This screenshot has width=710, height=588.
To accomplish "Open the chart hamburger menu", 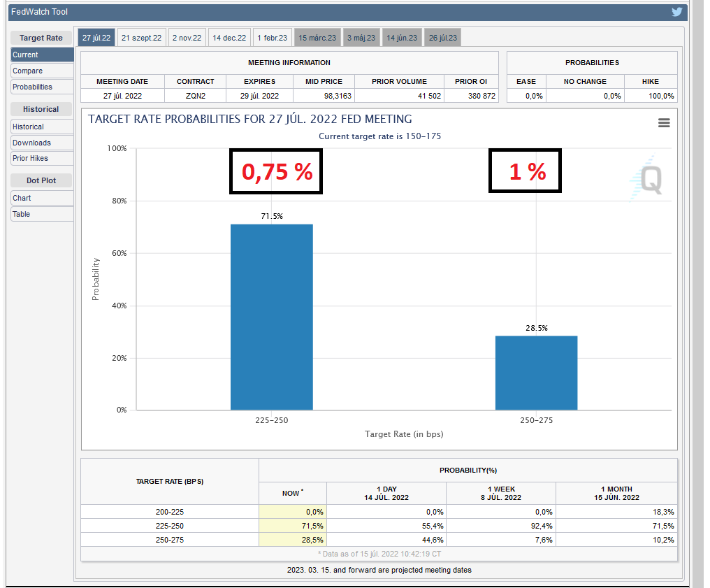I will pos(664,123).
